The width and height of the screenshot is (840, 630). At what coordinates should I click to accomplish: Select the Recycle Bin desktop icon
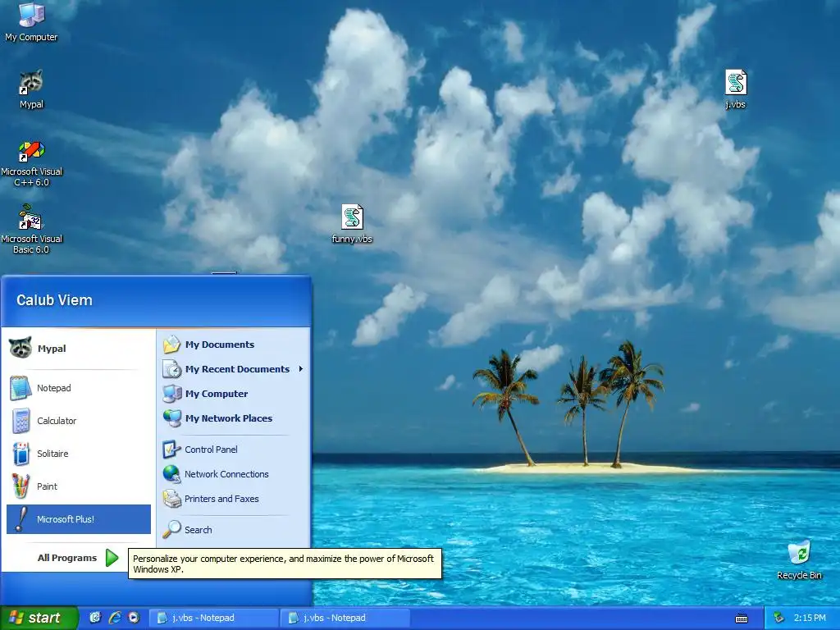(799, 560)
